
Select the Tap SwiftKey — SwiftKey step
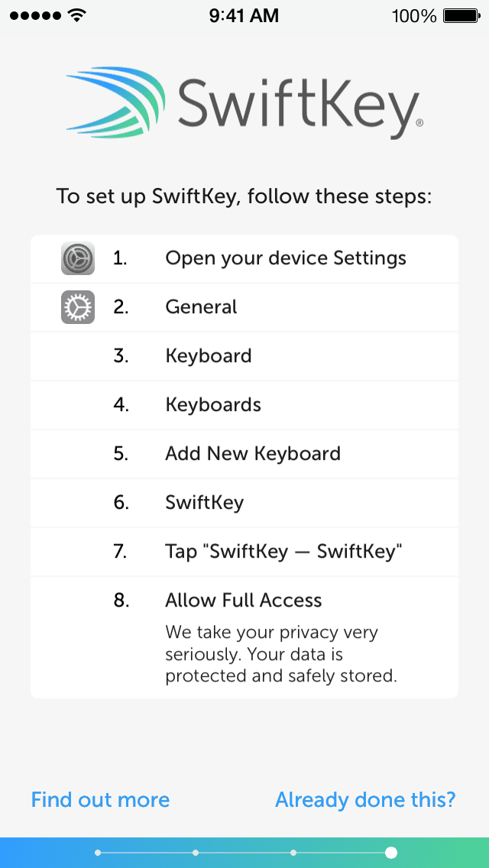click(282, 552)
